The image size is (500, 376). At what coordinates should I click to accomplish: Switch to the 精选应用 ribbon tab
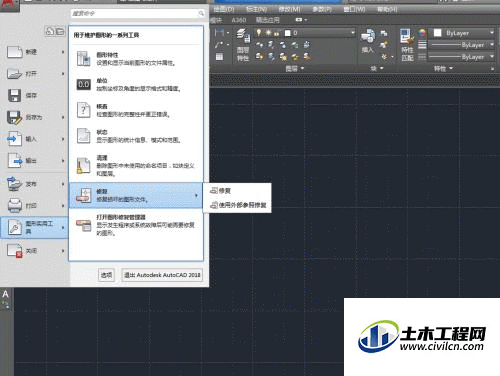pos(267,20)
